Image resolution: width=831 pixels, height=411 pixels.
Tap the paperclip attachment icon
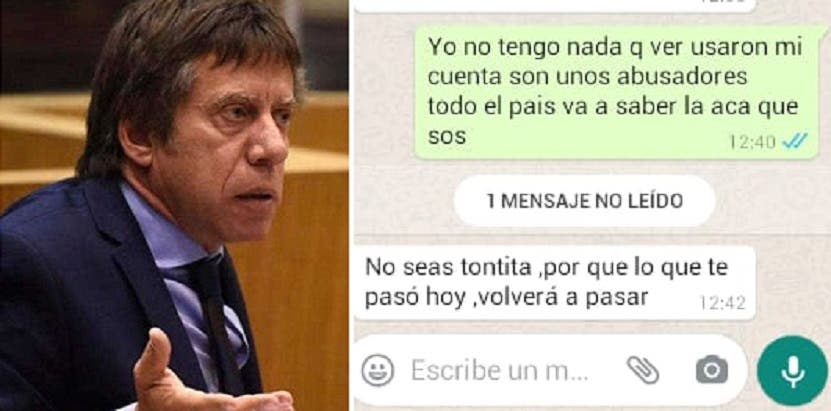[x=643, y=370]
